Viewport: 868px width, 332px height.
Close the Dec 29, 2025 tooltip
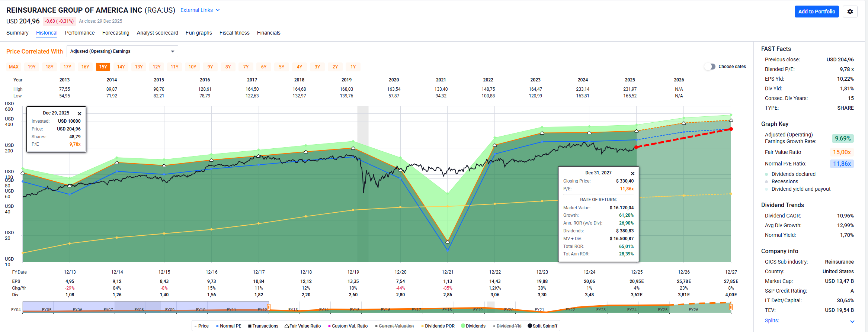tap(79, 114)
